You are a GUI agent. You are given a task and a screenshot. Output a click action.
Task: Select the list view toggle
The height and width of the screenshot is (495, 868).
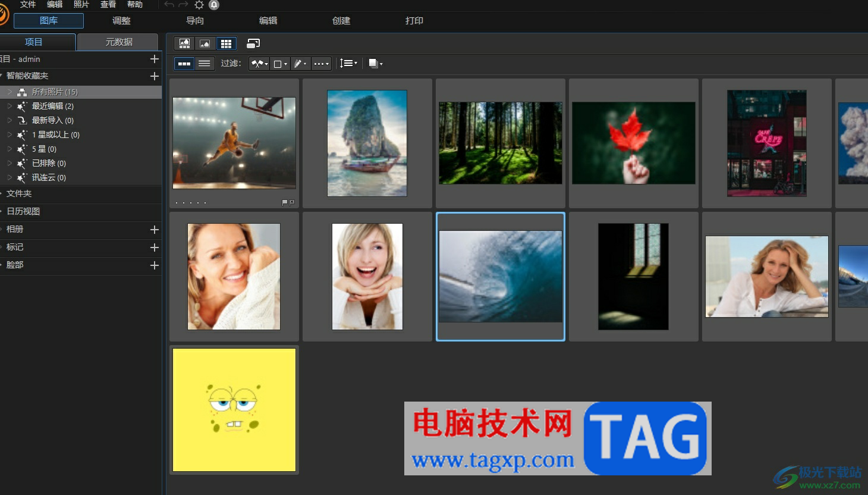tap(204, 64)
